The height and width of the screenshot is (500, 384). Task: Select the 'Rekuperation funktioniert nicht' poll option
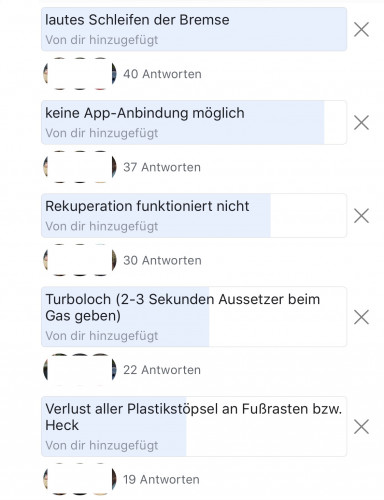pyautogui.click(x=194, y=216)
